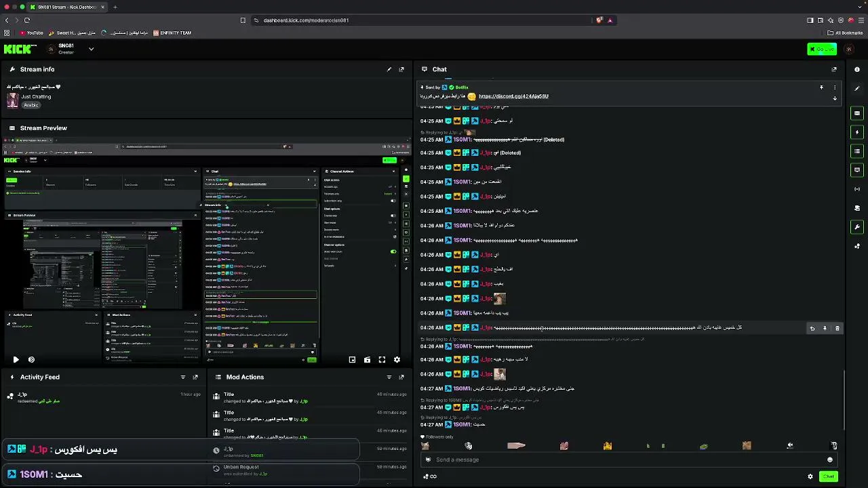Open the info icon in right sidebar
The width and height of the screenshot is (868, 488).
click(857, 69)
